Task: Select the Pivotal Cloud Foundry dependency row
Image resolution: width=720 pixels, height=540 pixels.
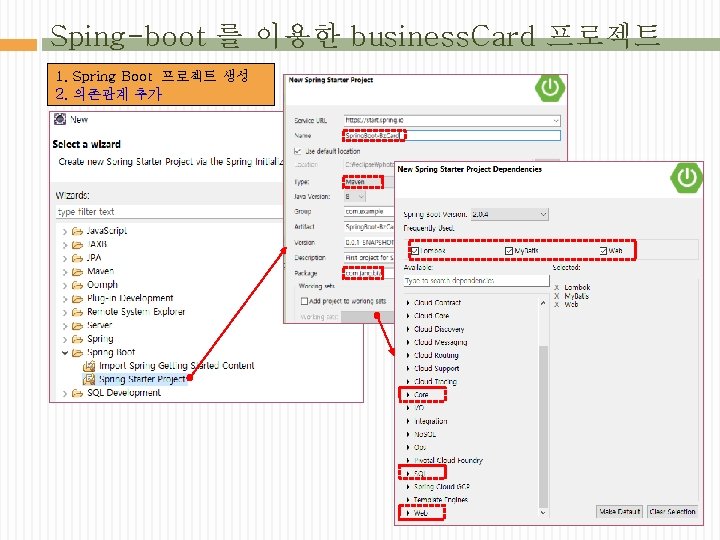Action: pos(448,460)
